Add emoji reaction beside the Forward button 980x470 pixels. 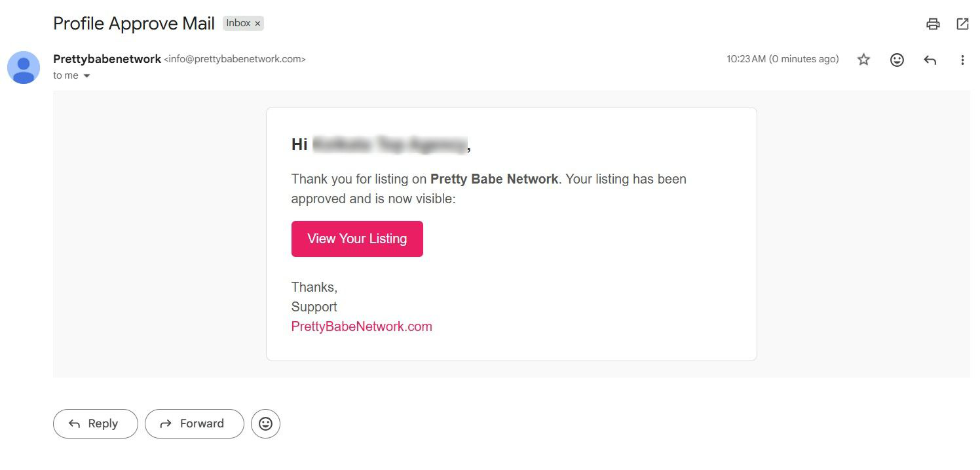(x=265, y=423)
